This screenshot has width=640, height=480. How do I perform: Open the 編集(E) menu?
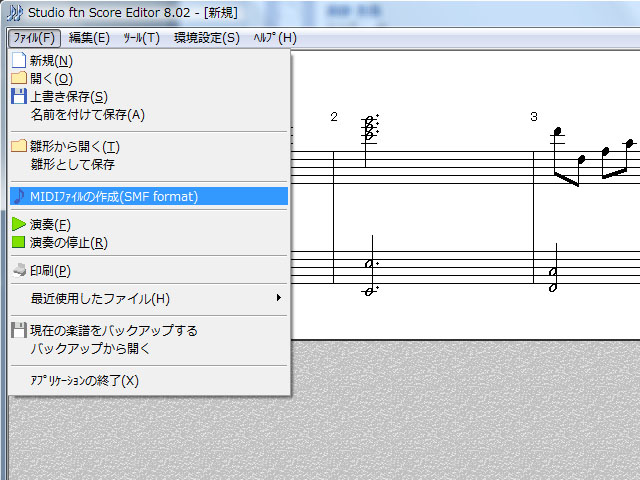(x=89, y=38)
